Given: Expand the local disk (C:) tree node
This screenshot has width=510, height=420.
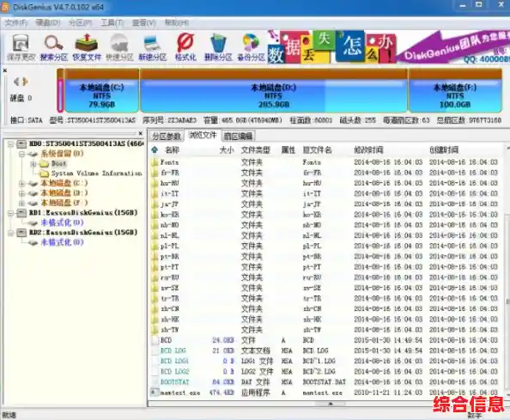Looking at the screenshot, I should click(21, 183).
